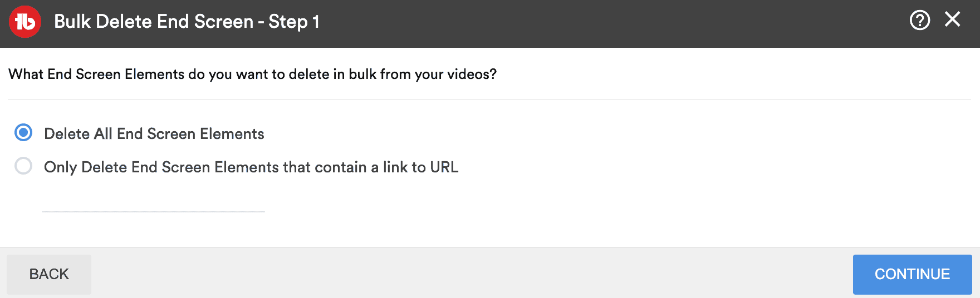Click the 'What End Screen Elements' question text
The height and width of the screenshot is (298, 980).
coord(252,74)
